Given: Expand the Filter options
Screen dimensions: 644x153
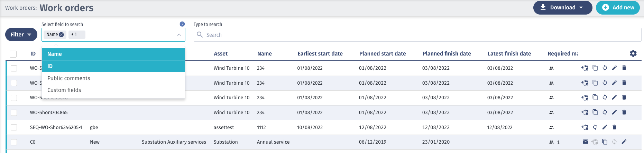Looking at the screenshot, I should point(21,35).
